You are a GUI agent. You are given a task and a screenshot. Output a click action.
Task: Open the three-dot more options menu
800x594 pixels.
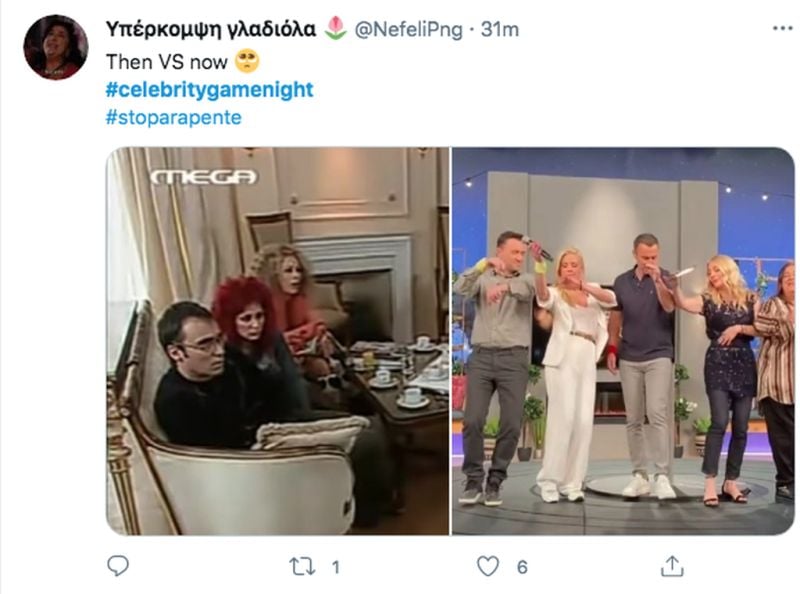click(782, 29)
